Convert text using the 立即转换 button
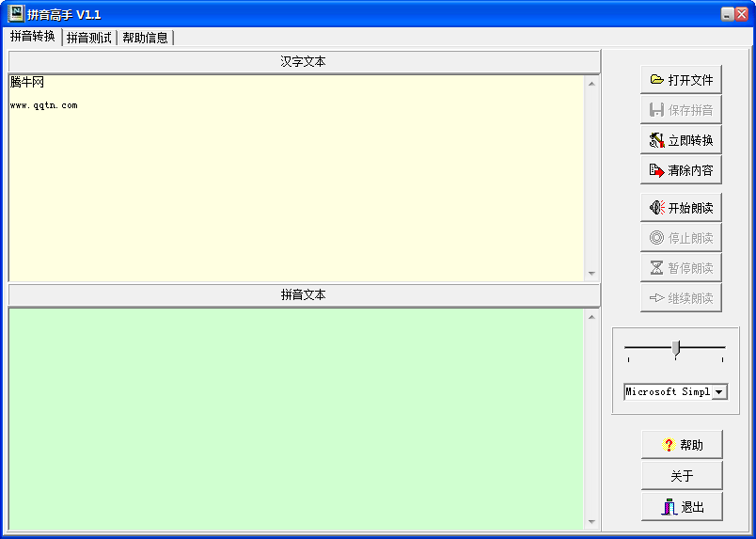Viewport: 756px width, 539px height. (x=681, y=140)
